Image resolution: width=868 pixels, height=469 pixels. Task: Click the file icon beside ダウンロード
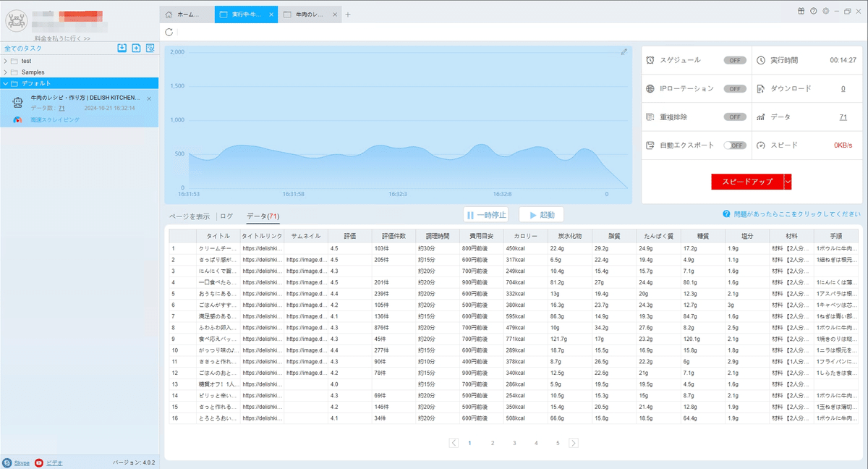click(761, 88)
